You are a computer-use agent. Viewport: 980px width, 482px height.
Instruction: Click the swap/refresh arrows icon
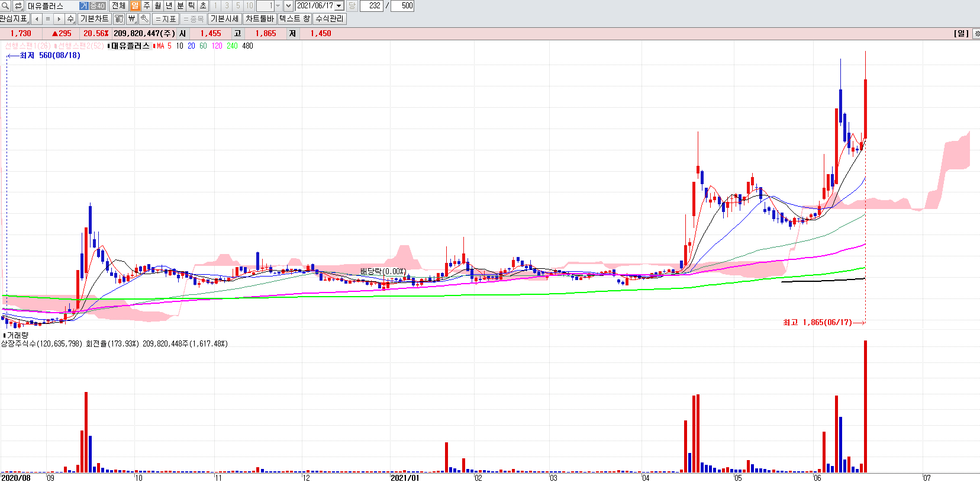[18, 6]
